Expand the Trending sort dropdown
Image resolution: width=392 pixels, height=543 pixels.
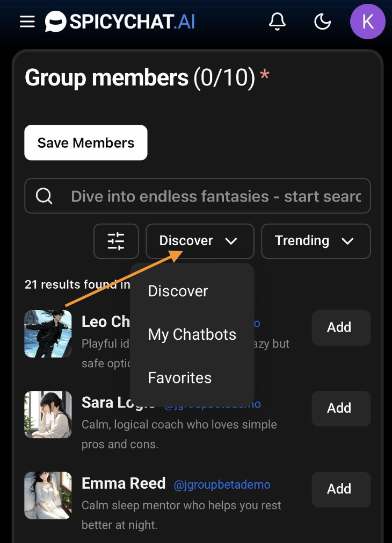(316, 241)
